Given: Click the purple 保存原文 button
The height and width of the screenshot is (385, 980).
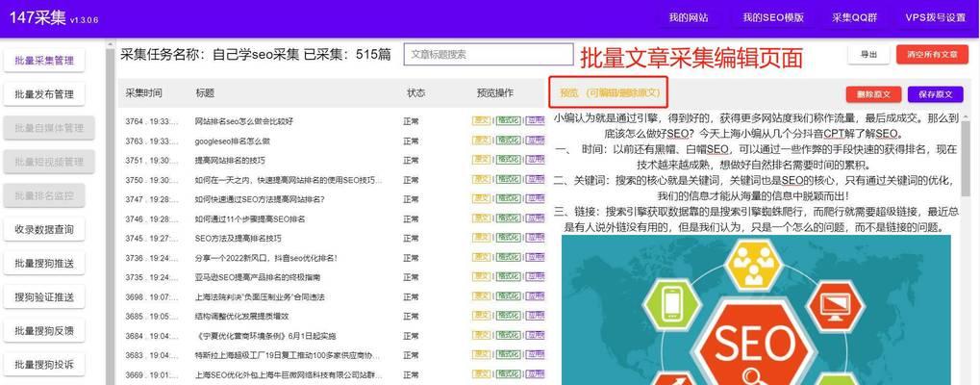Looking at the screenshot, I should 936,94.
